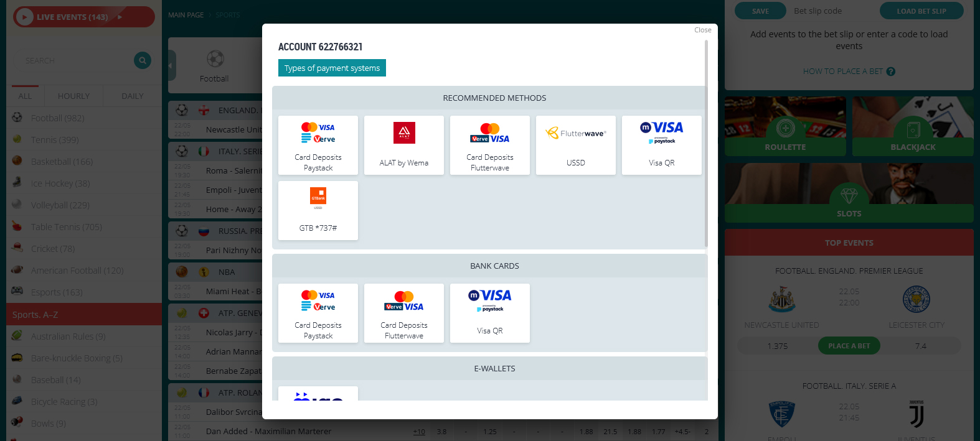
Task: Open Basketball (166) sport category
Action: 84,162
